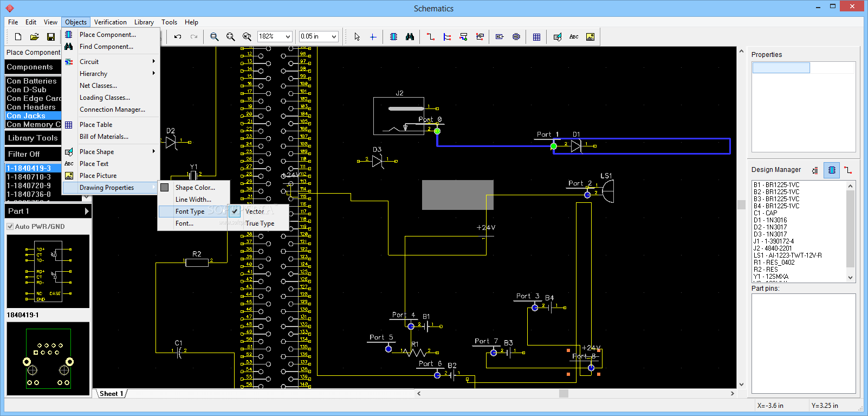Choose Bill of Materials... entry

pos(111,137)
